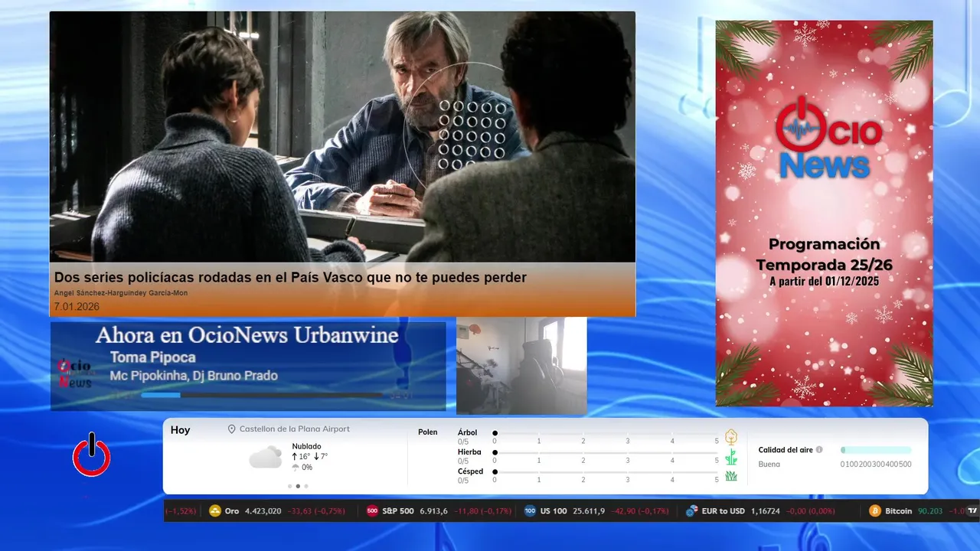This screenshot has height=551, width=980.
Task: Click the EUR to USD rate 1,16724
Action: pyautogui.click(x=766, y=511)
